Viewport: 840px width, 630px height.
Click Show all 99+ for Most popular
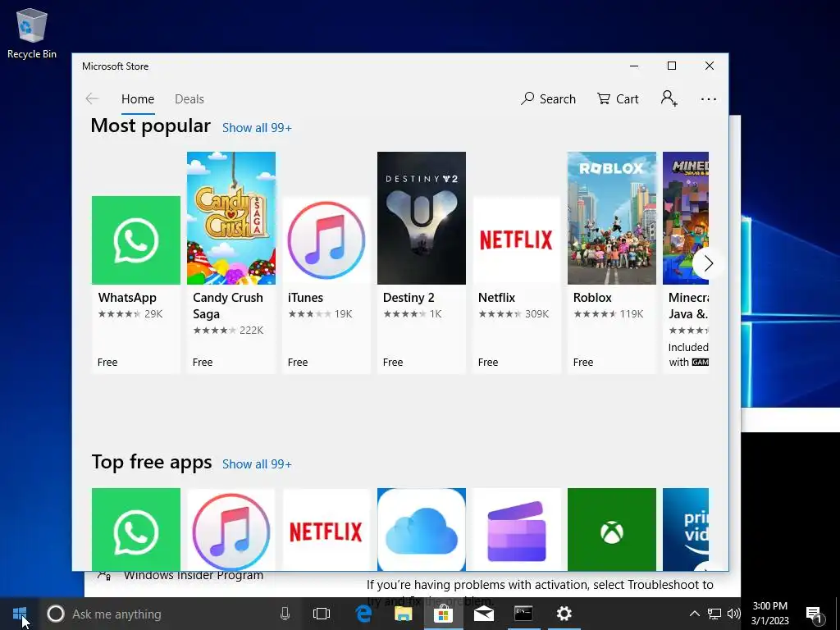point(257,128)
